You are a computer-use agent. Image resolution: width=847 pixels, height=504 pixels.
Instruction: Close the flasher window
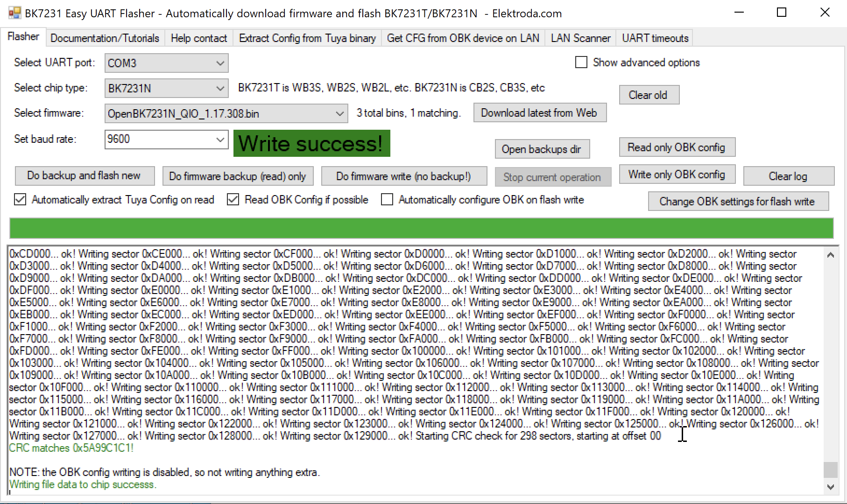click(x=825, y=13)
